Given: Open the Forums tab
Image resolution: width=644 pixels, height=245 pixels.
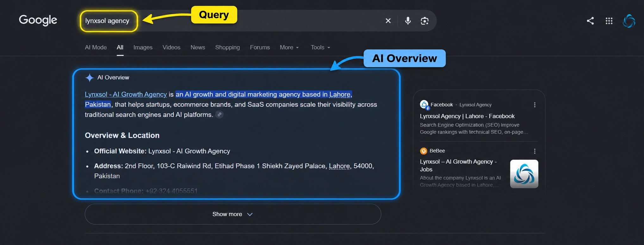Looking at the screenshot, I should 260,47.
